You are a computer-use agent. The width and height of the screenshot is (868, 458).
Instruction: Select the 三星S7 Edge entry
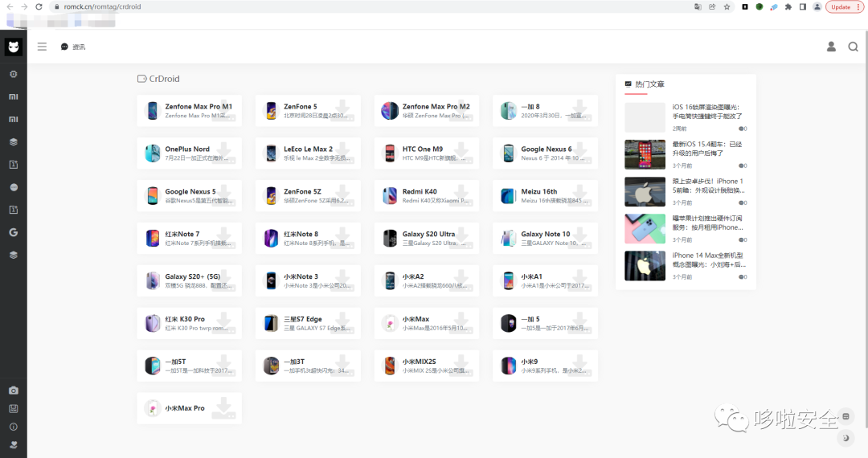[x=308, y=324]
